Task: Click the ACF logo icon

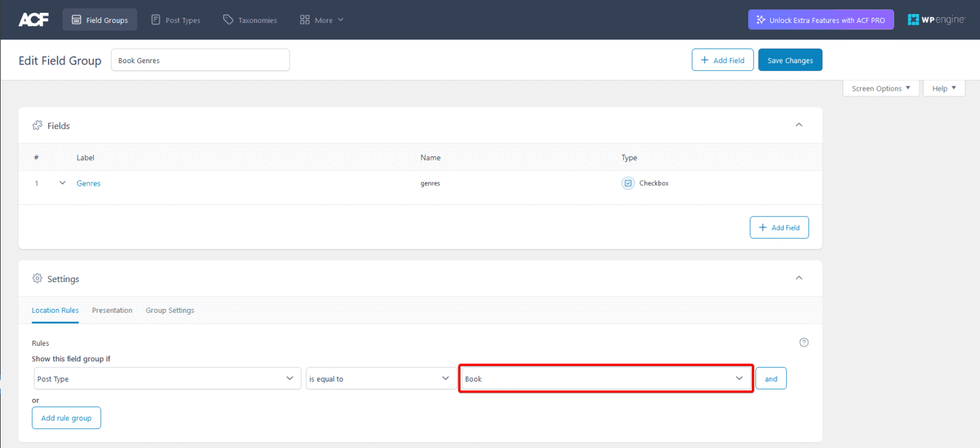Action: (33, 19)
